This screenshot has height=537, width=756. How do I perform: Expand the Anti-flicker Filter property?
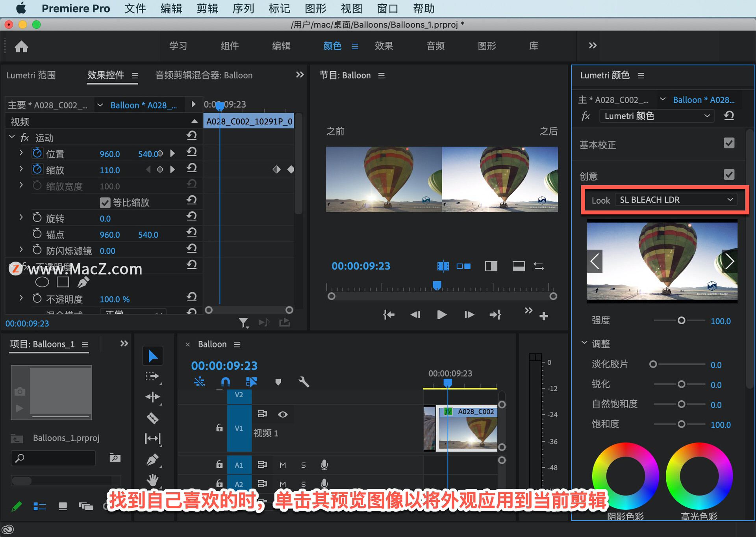(x=21, y=249)
